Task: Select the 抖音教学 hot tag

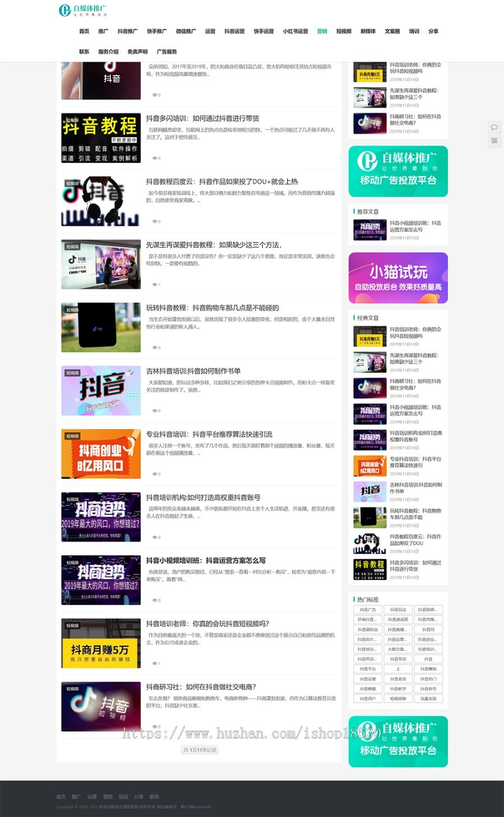Action: (x=398, y=689)
